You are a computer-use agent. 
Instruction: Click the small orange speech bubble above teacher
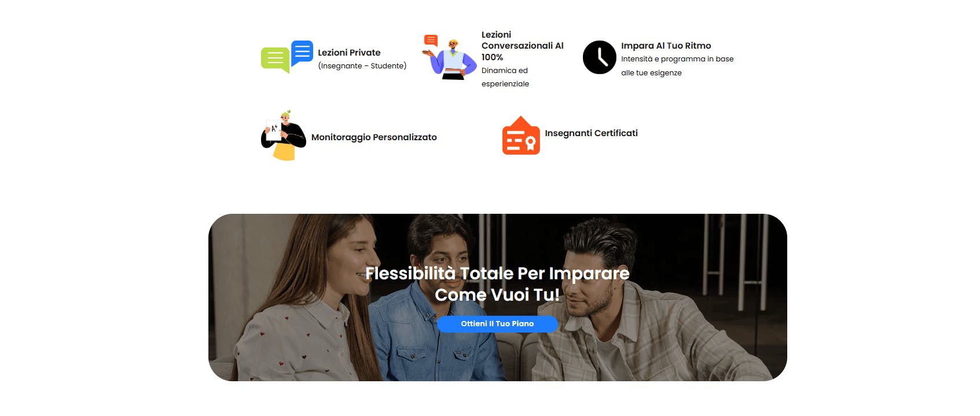(x=431, y=41)
